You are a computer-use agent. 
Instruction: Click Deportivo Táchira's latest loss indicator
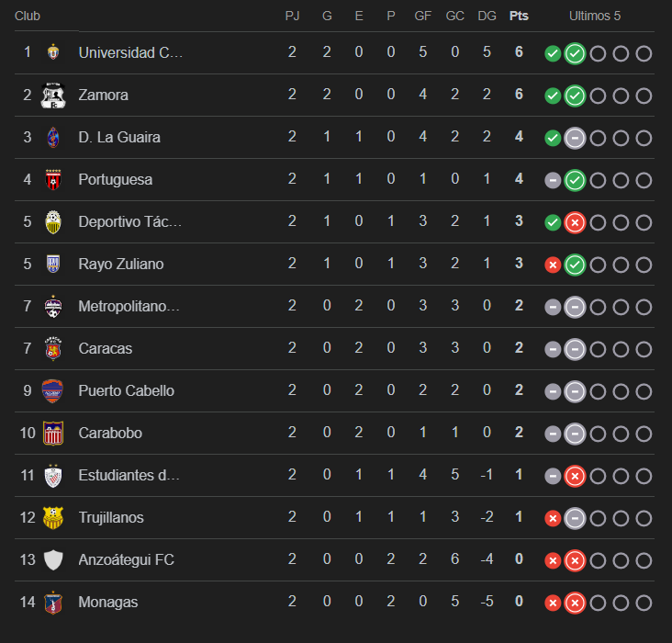point(575,222)
